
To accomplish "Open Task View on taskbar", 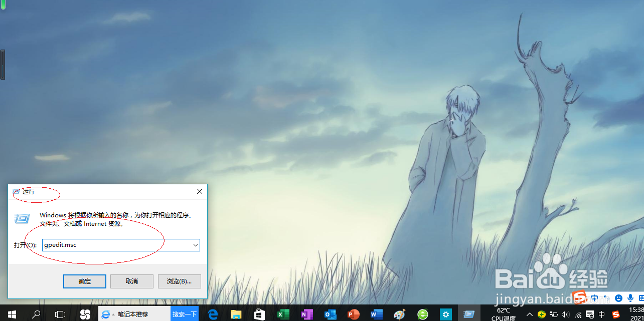I will point(60,314).
